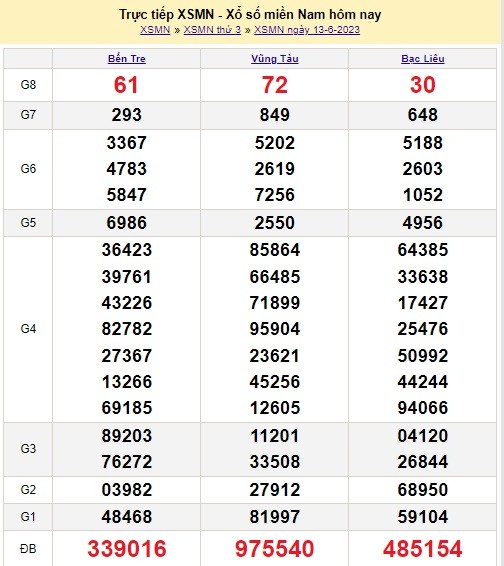
Task: Click the G4 number 95904
Action: [x=275, y=329]
